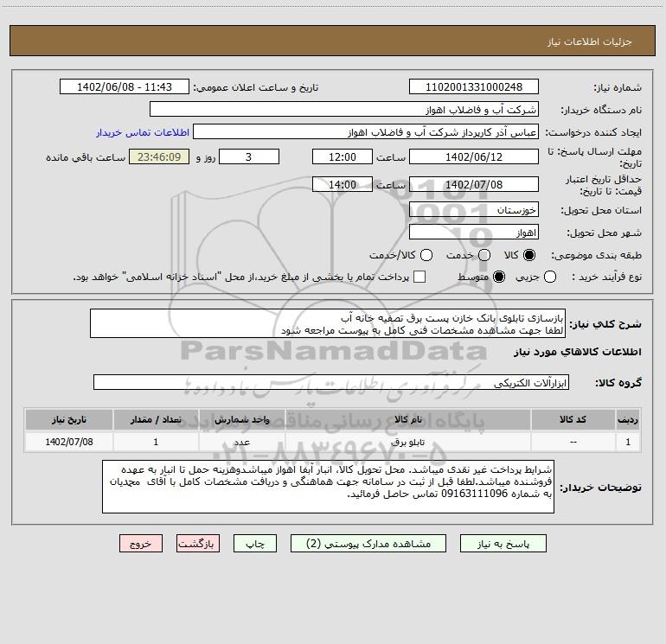Screen dimensions: 666x644
Task: Click the تاریخ نیاز column header
Action: point(69,419)
